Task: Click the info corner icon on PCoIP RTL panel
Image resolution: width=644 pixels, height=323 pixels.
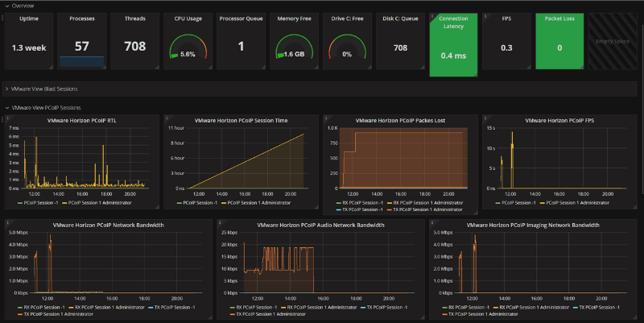Action: [7, 118]
